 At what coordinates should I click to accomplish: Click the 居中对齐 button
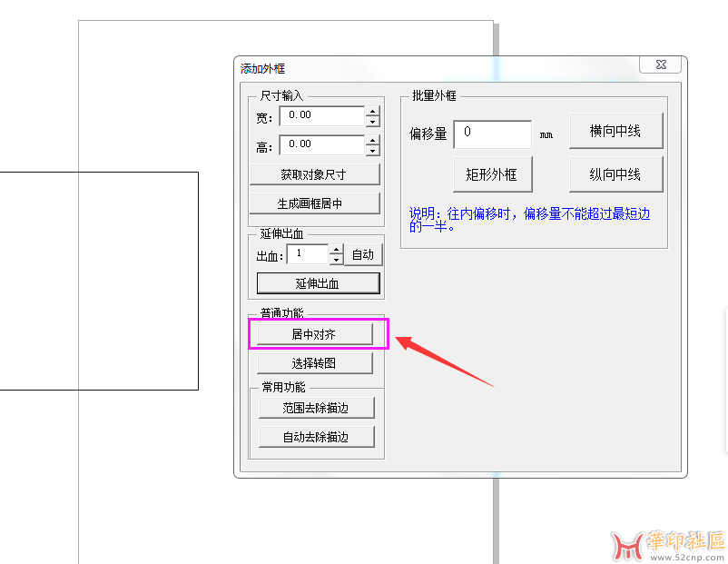click(314, 334)
